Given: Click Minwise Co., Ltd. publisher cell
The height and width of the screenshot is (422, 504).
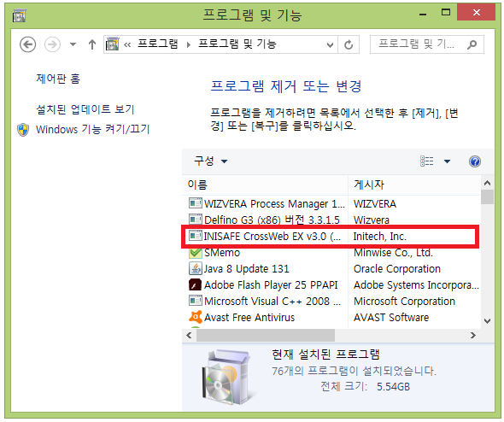Looking at the screenshot, I should pyautogui.click(x=393, y=253).
